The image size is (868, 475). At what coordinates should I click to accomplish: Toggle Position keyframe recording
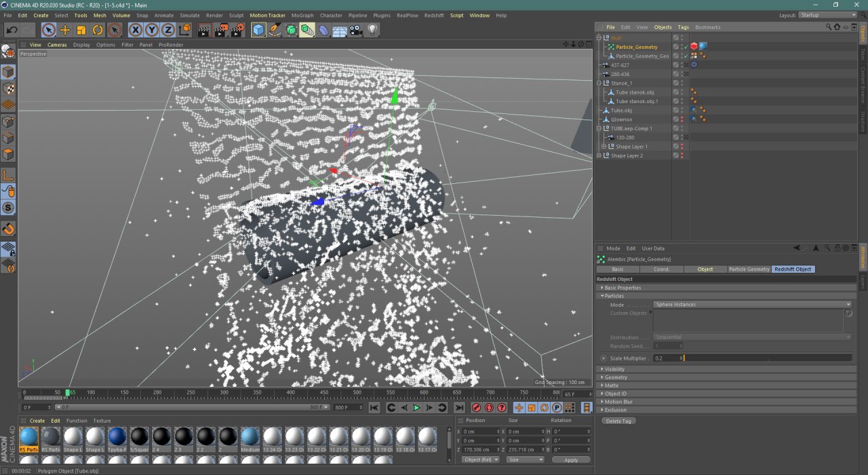pos(519,408)
